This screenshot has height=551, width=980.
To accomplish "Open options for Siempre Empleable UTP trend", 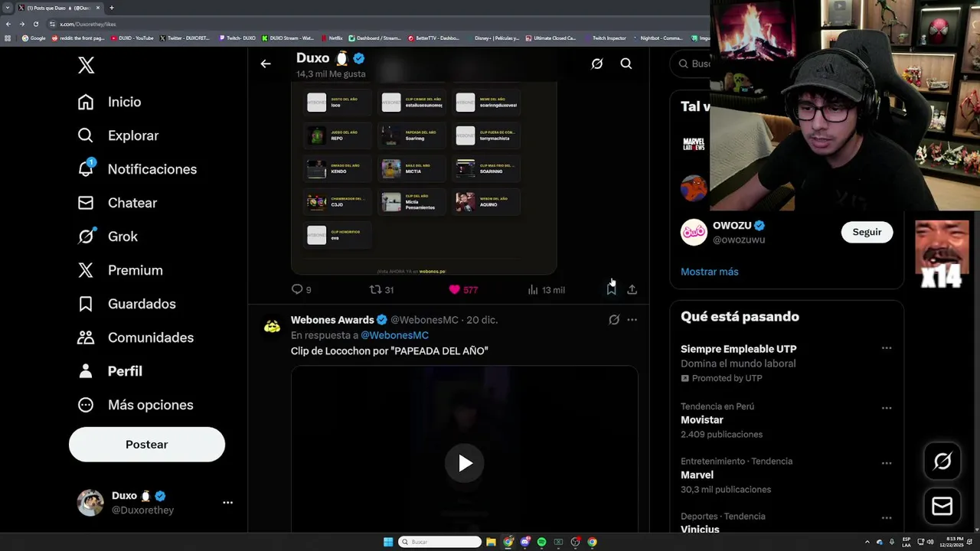I will pos(887,348).
